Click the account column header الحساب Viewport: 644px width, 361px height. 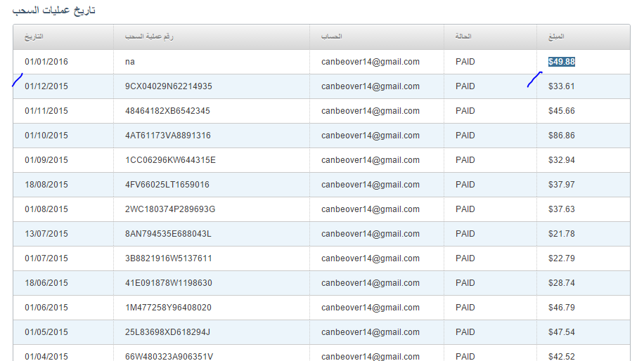[331, 37]
